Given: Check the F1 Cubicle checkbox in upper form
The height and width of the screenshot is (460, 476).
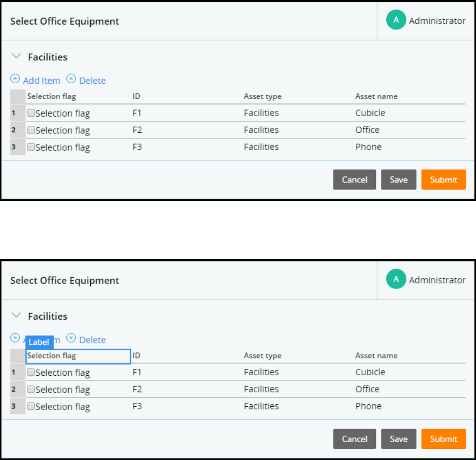Looking at the screenshot, I should [31, 113].
